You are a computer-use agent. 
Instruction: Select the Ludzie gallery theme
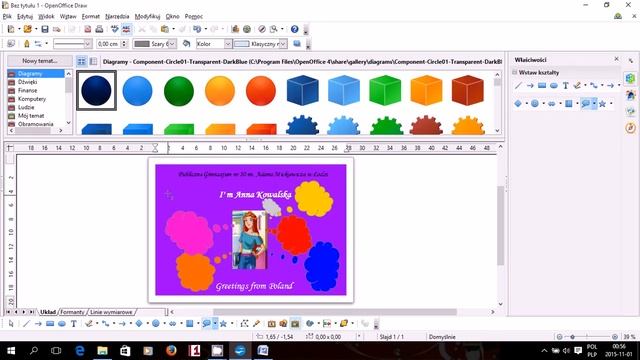[x=26, y=107]
